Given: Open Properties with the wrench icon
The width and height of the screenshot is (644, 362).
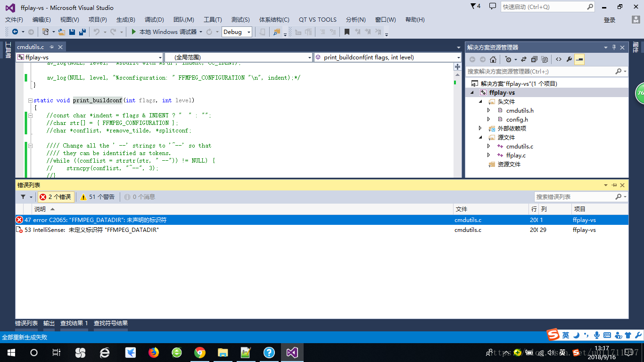Looking at the screenshot, I should click(569, 59).
